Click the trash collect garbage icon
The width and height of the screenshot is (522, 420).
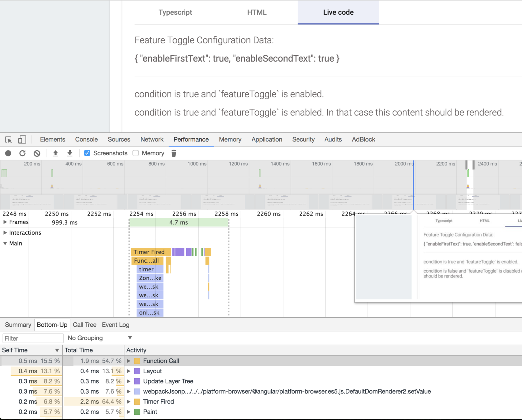(x=174, y=153)
